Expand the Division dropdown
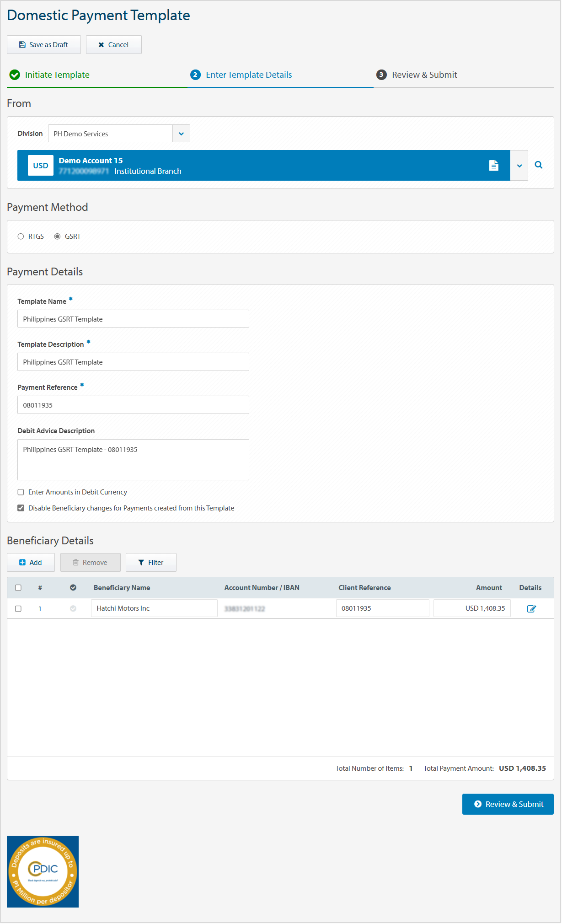Image resolution: width=562 pixels, height=924 pixels. (x=181, y=134)
